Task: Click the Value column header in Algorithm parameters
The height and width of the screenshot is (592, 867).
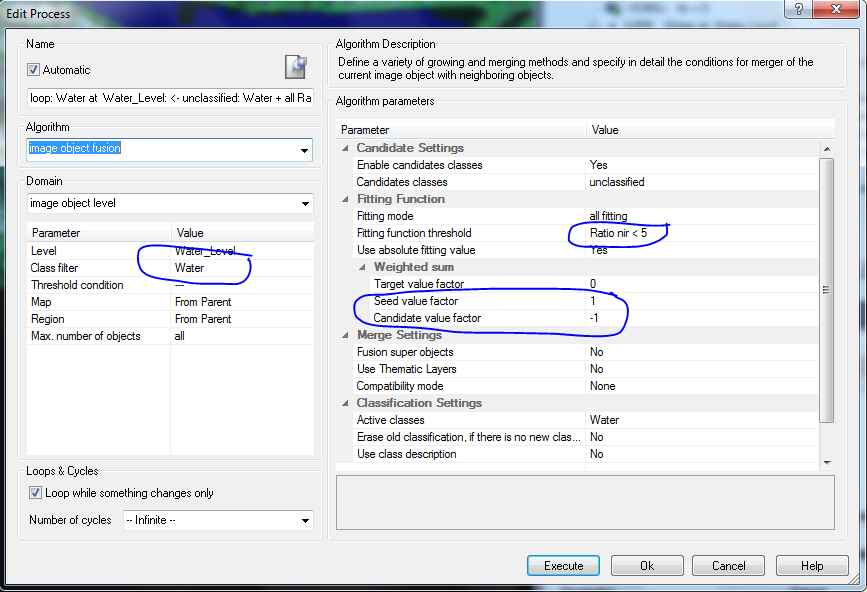Action: [710, 130]
